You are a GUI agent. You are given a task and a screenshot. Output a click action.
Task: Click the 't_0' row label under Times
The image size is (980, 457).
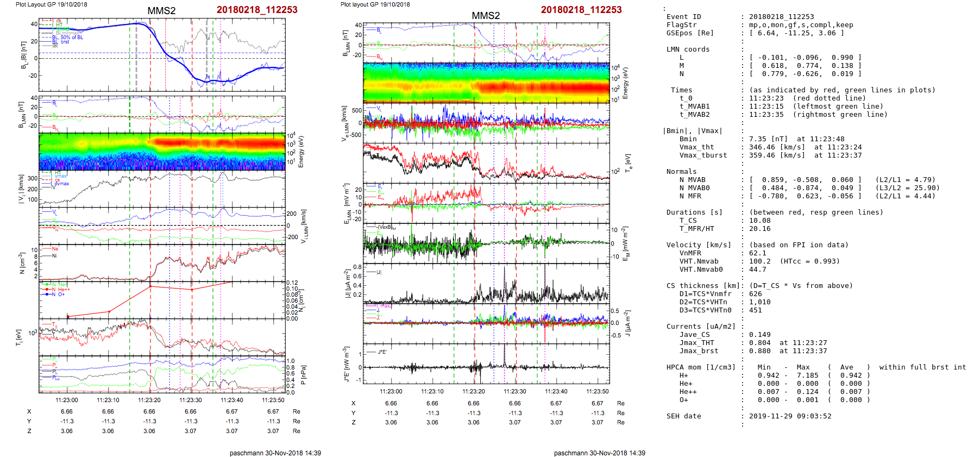(x=686, y=98)
